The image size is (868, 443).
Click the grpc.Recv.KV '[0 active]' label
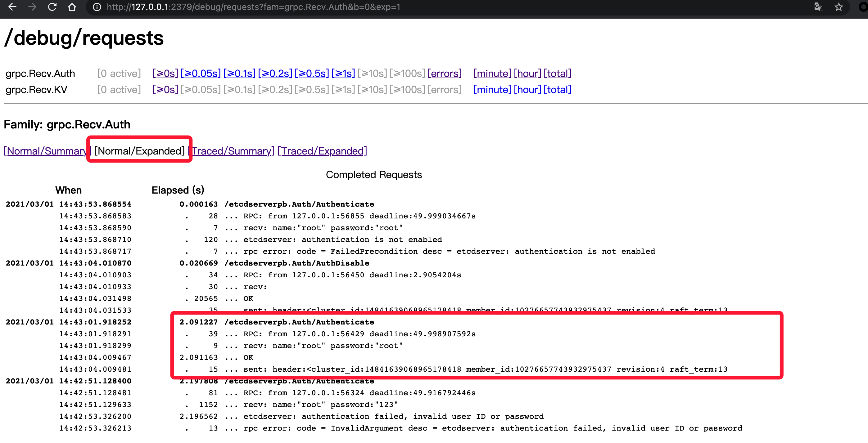(119, 90)
